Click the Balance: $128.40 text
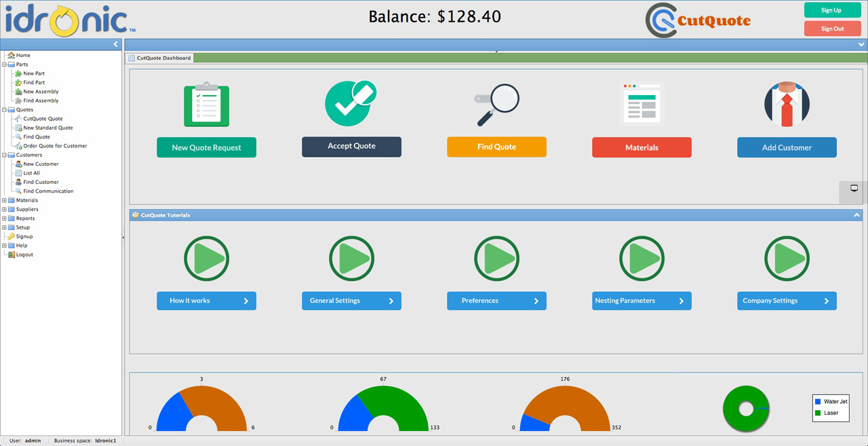The width and height of the screenshot is (868, 446). click(x=435, y=16)
